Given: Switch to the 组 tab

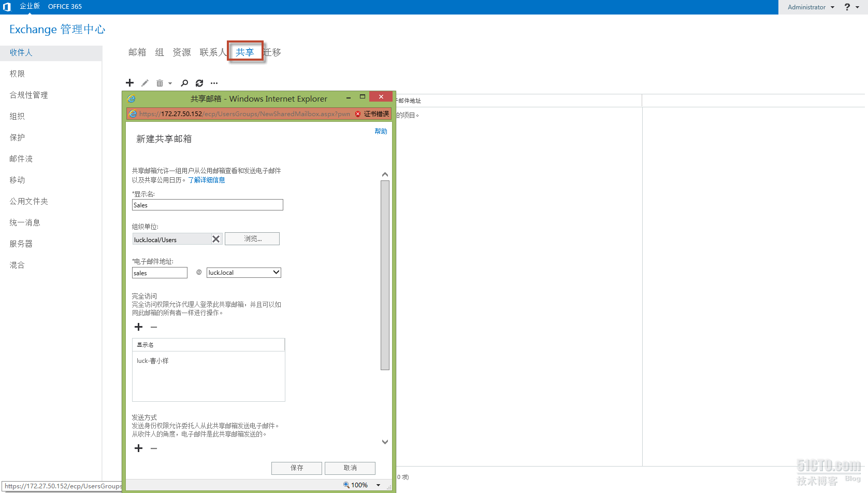Looking at the screenshot, I should coord(160,52).
